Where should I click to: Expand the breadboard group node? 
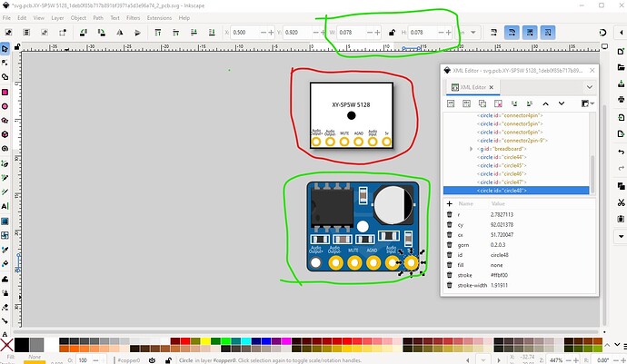click(471, 148)
